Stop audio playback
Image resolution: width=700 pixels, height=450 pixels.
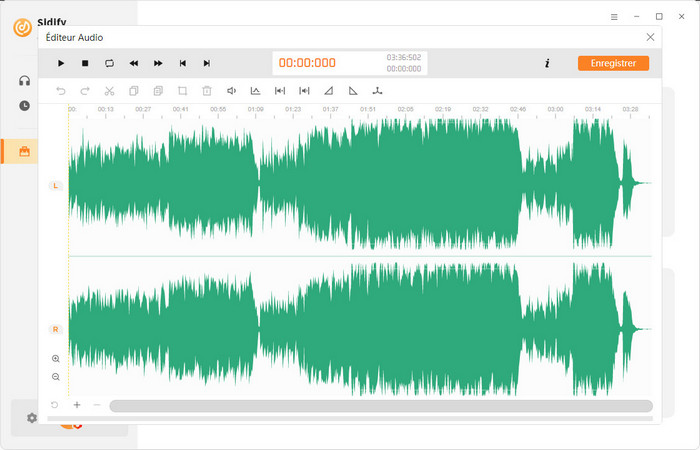coord(85,63)
